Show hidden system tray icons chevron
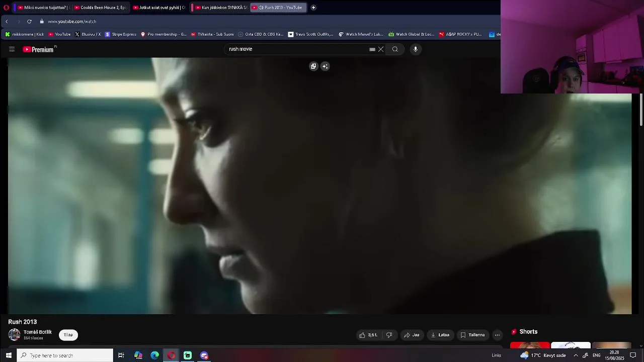The height and width of the screenshot is (362, 644). point(576,355)
